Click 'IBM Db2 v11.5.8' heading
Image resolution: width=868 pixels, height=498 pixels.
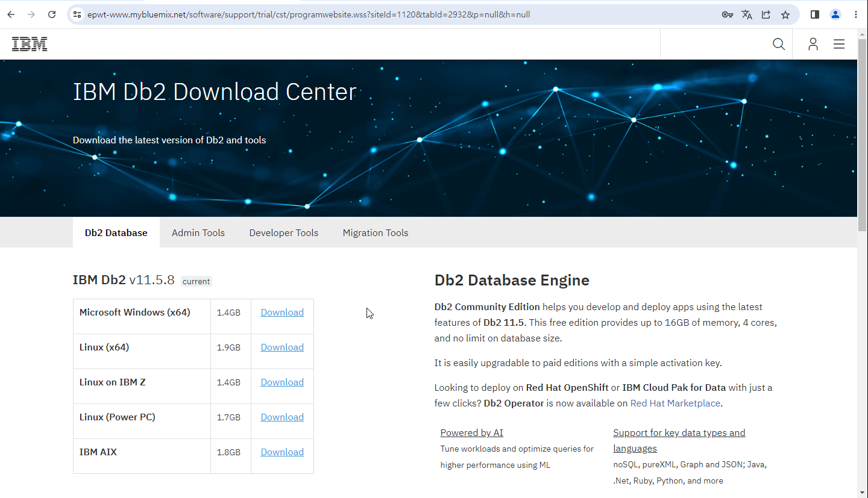point(124,280)
